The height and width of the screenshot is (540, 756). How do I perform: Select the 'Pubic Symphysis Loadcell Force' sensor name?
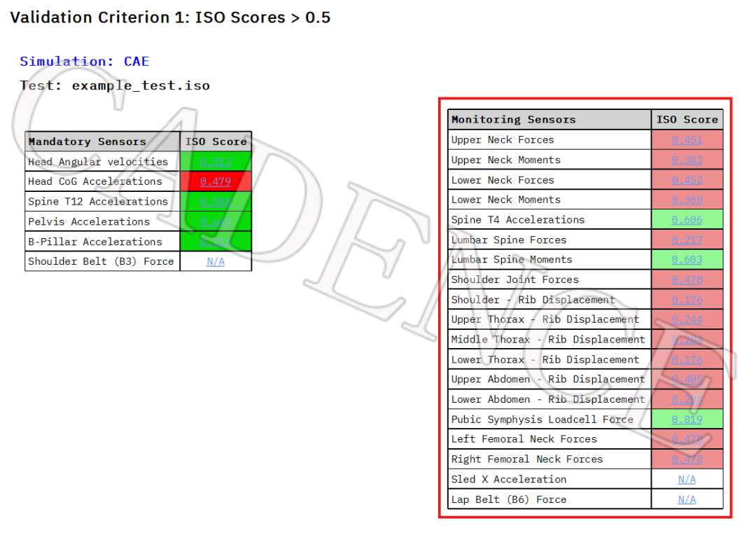542,420
